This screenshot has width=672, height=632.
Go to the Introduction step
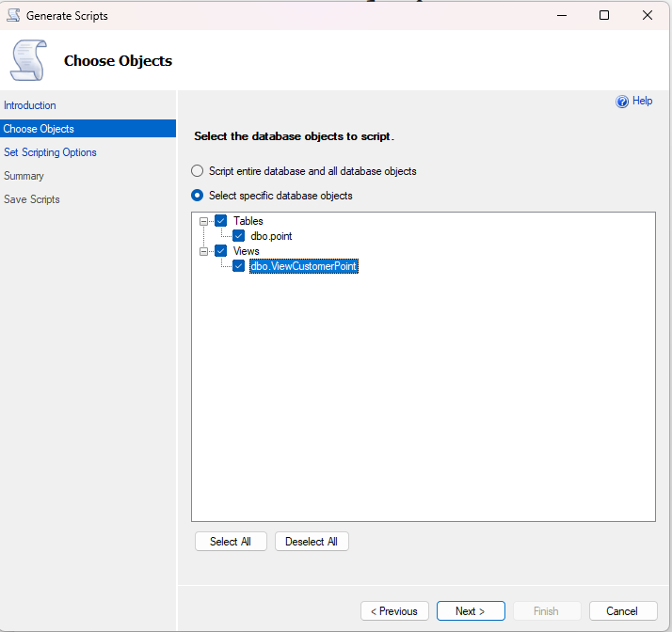[x=30, y=105]
